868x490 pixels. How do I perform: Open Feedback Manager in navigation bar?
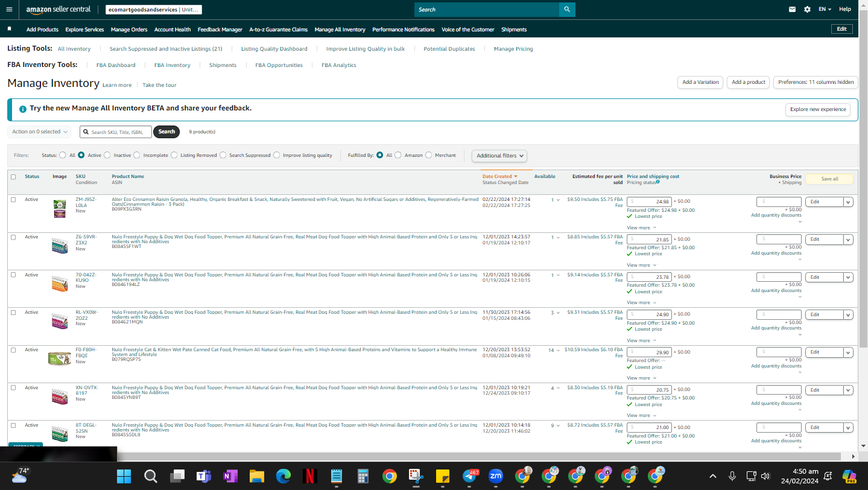click(220, 30)
